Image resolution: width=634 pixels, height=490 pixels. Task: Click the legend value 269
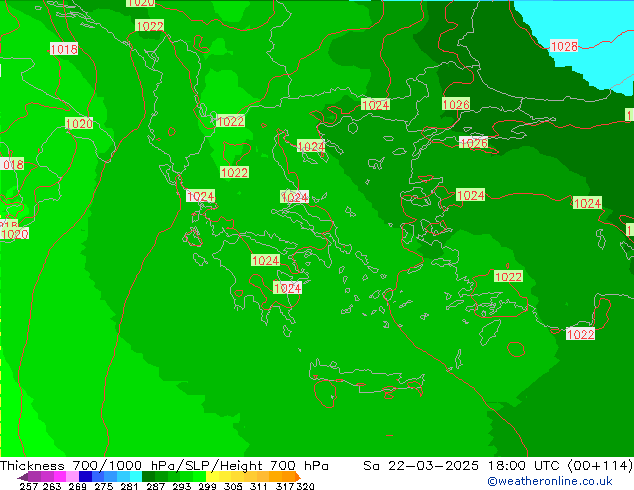[x=77, y=486]
